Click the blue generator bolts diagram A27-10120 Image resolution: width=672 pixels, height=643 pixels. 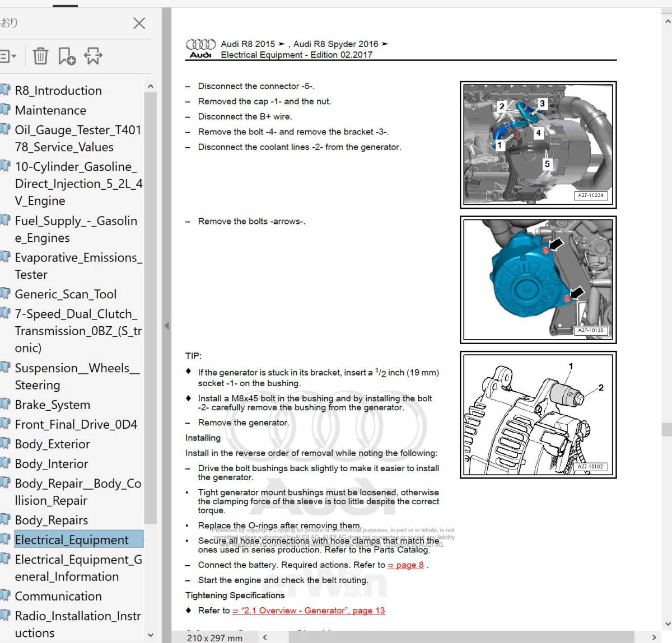click(538, 280)
